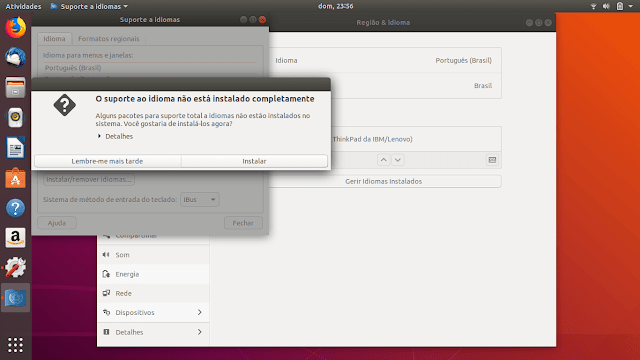Screen dimensions: 640x360
Task: Open the system menu arrow in top bar
Action: click(x=631, y=6)
